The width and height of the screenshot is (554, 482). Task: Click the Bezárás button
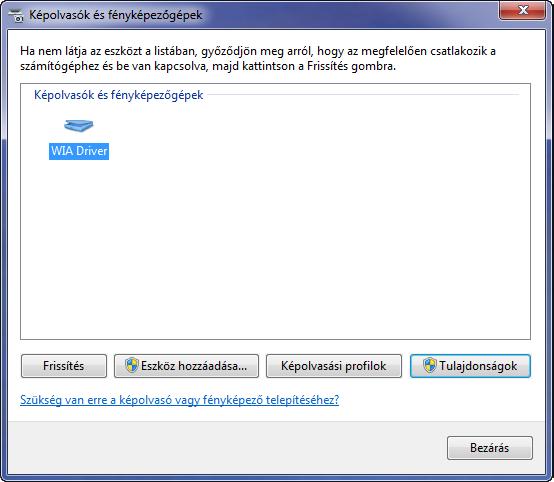point(490,448)
